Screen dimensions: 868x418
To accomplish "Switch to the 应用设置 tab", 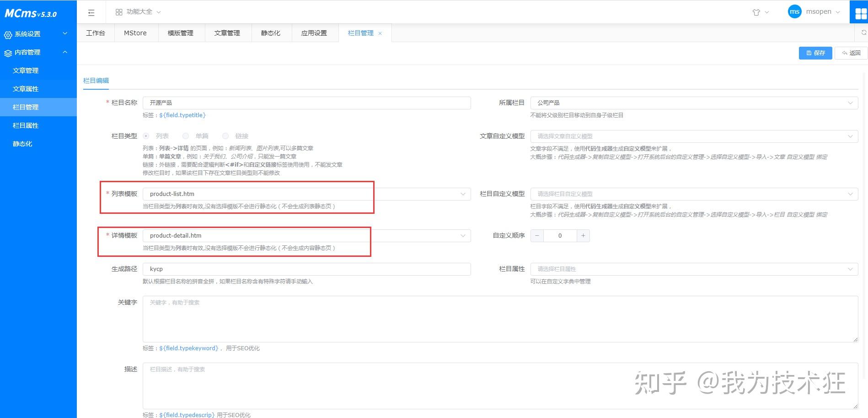I will pos(314,33).
